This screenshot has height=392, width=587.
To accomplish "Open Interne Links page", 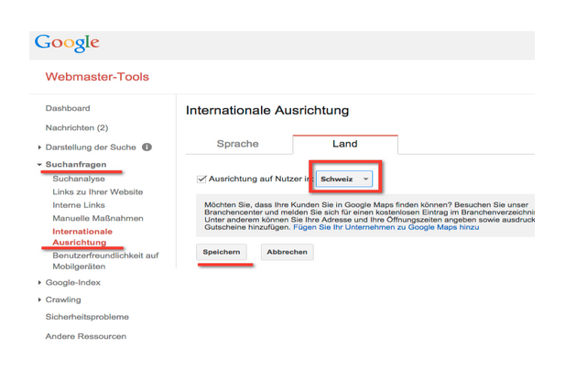I will (x=79, y=205).
